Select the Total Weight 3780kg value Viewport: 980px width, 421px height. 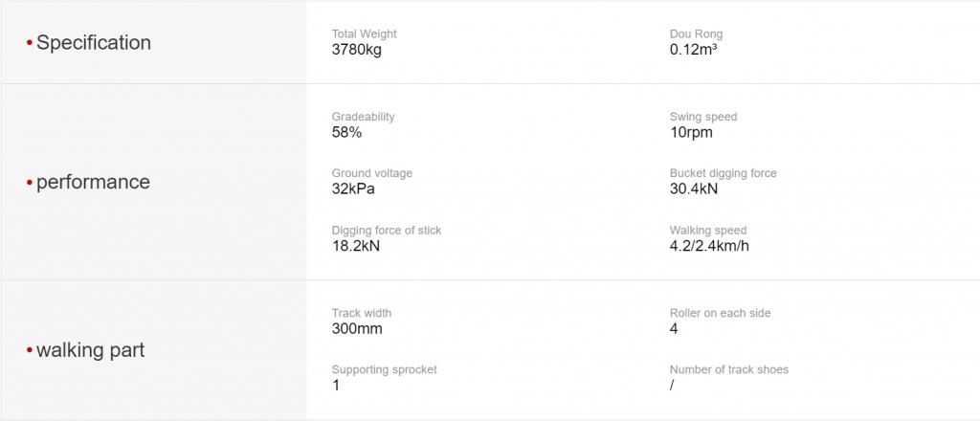356,50
